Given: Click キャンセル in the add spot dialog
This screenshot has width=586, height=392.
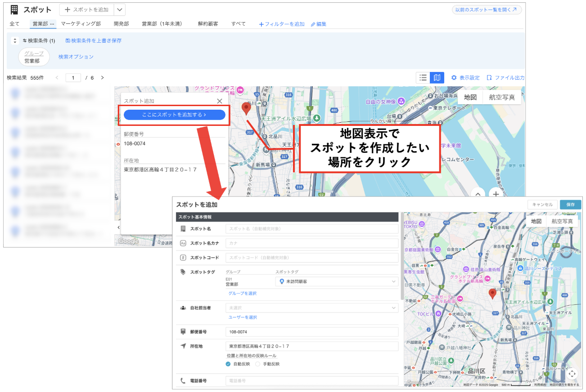Looking at the screenshot, I should pyautogui.click(x=542, y=205).
